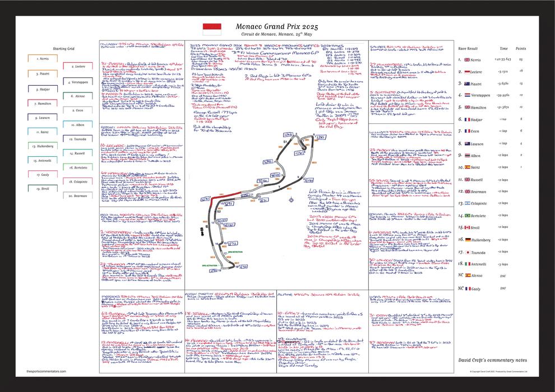Viewport: 555px width, 392px height.
Task: Click the 'Starting Grid' heading
Action: click(63, 49)
